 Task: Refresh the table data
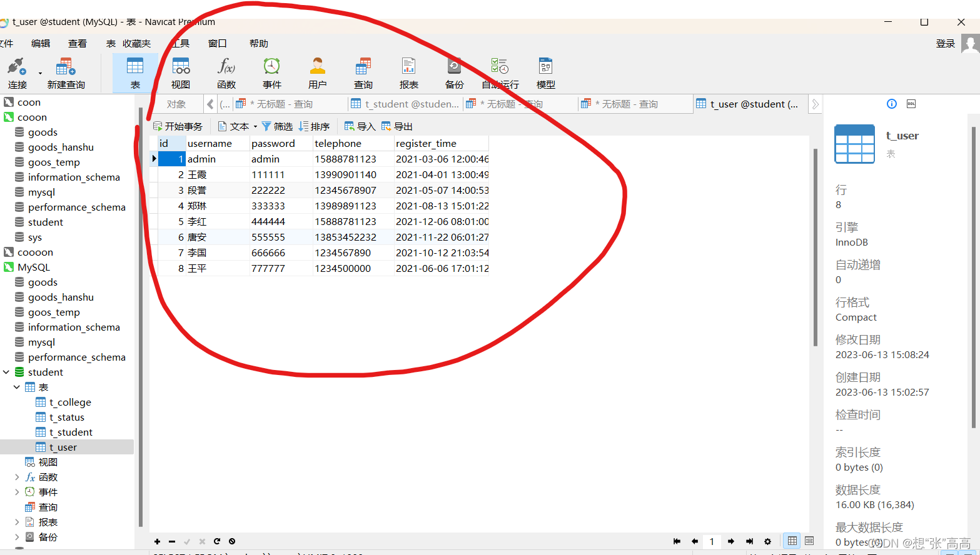pos(217,541)
